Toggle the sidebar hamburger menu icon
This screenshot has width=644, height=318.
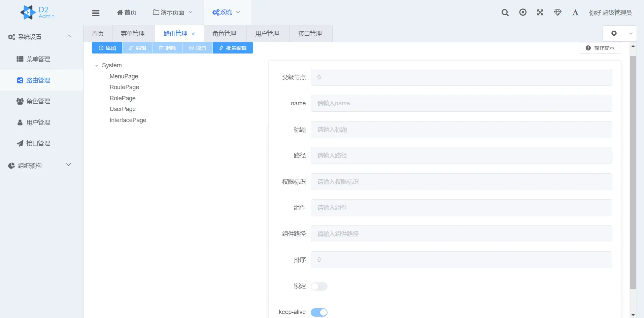coord(96,13)
